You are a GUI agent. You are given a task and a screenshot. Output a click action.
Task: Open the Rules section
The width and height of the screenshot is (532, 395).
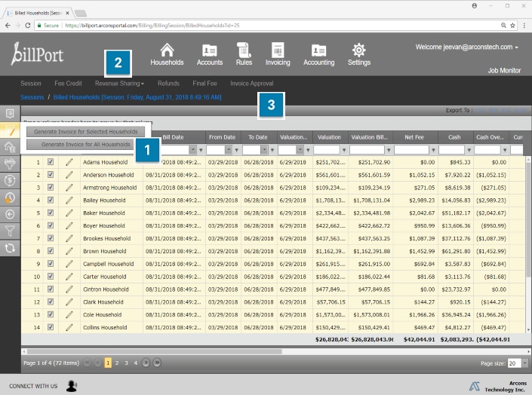244,54
